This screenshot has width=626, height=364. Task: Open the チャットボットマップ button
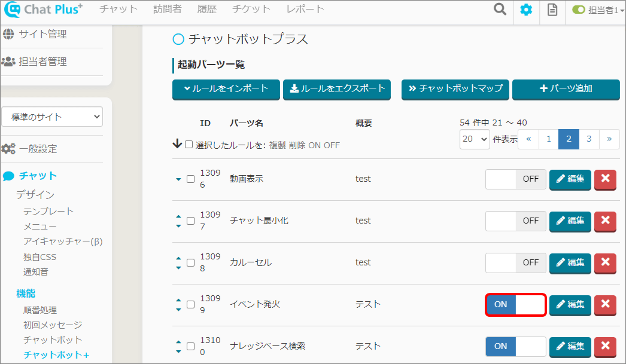(x=455, y=89)
